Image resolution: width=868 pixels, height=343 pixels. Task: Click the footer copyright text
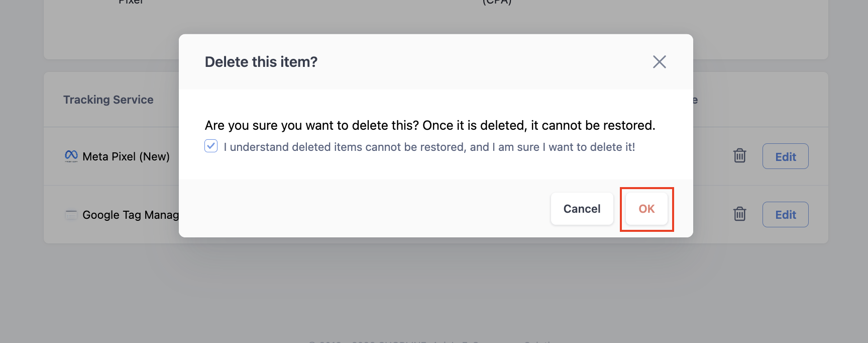point(435,341)
